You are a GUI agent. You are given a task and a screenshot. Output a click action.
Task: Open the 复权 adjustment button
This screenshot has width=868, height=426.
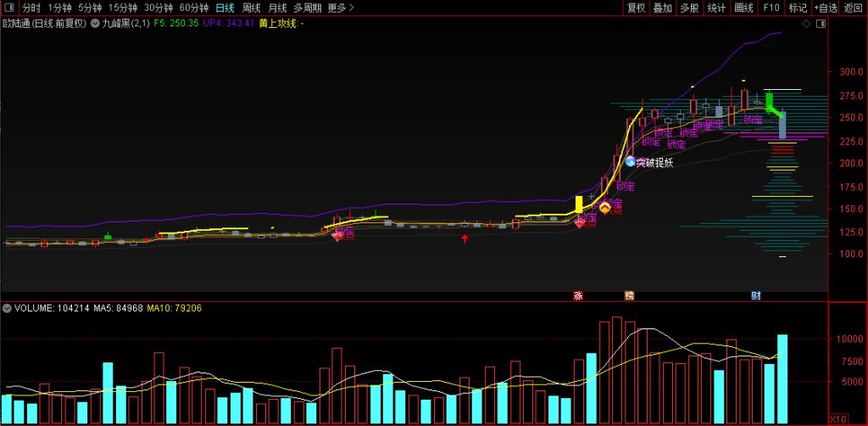click(x=636, y=8)
